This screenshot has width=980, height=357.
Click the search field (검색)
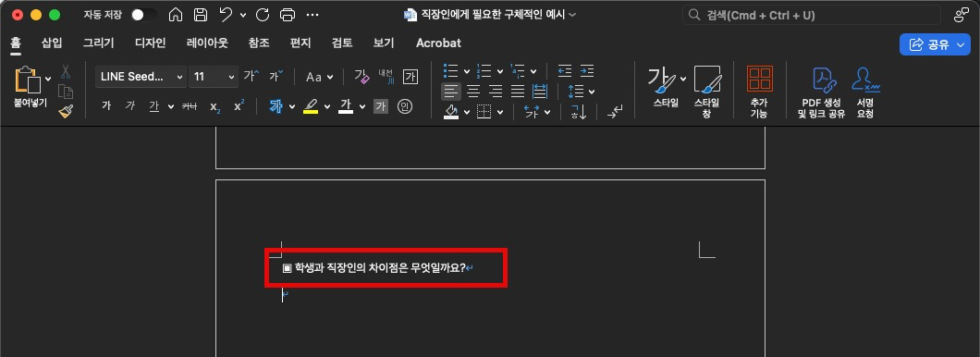(x=811, y=15)
